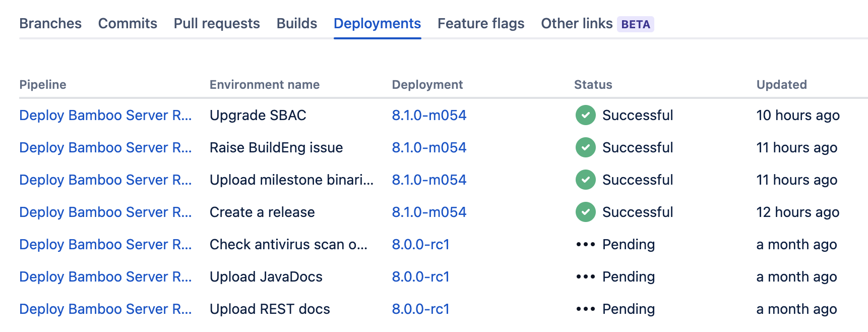The image size is (868, 332).
Task: Select the Upload JavaDocs environment name
Action: point(266,276)
